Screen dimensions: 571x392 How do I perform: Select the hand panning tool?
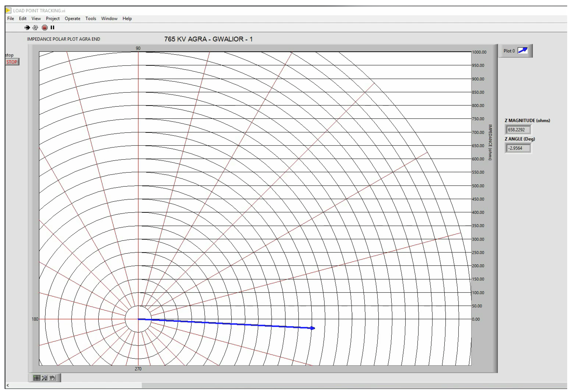point(52,378)
